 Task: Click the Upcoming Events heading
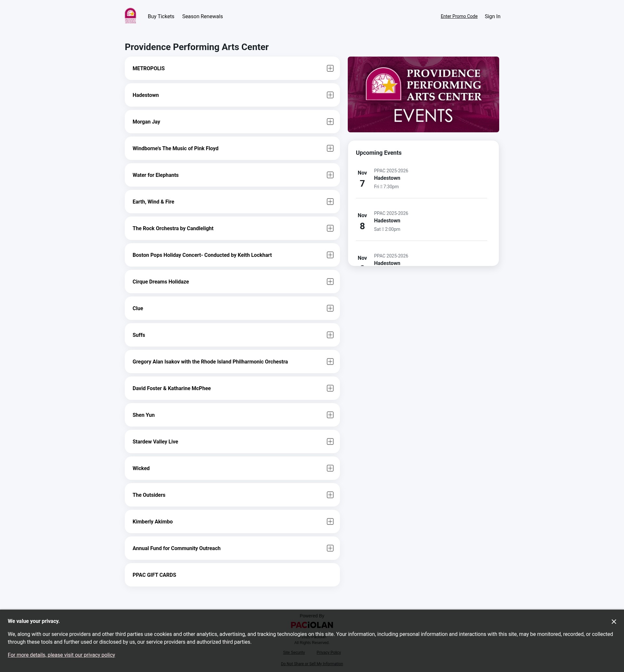[x=379, y=152]
